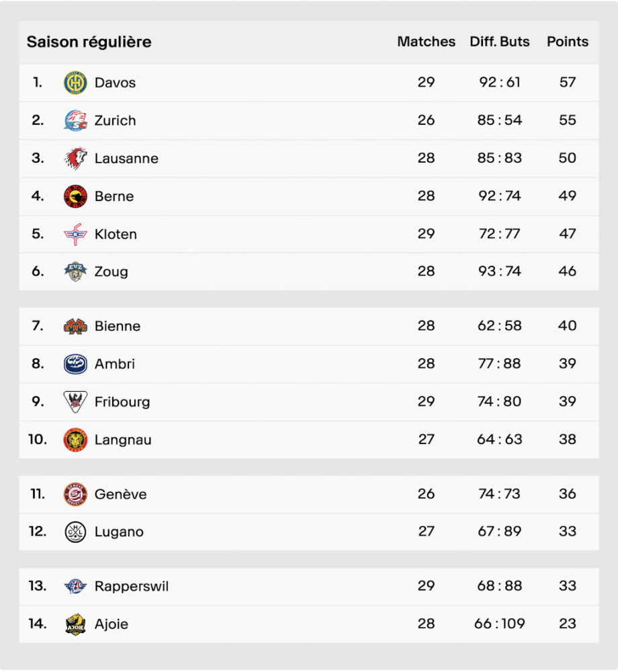Click the ZSC Zurich lions logo

tap(75, 120)
